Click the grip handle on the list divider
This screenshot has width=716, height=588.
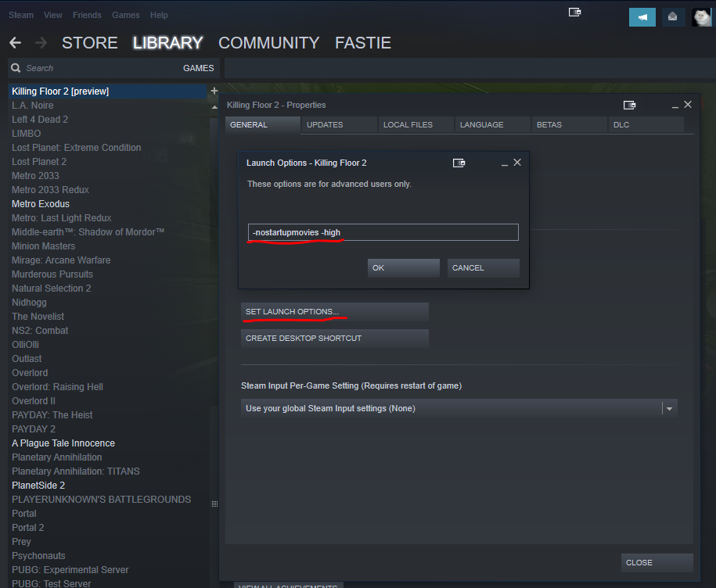[x=214, y=504]
